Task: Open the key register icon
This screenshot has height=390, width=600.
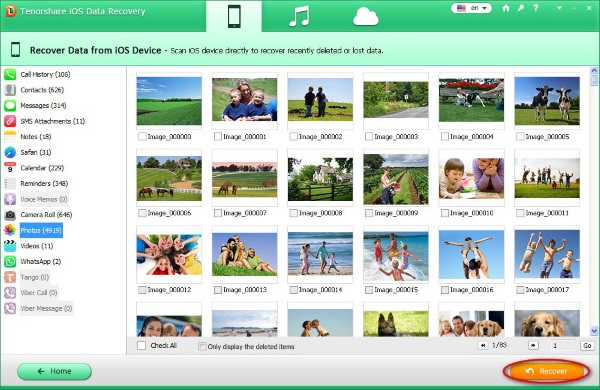Action: [x=521, y=8]
